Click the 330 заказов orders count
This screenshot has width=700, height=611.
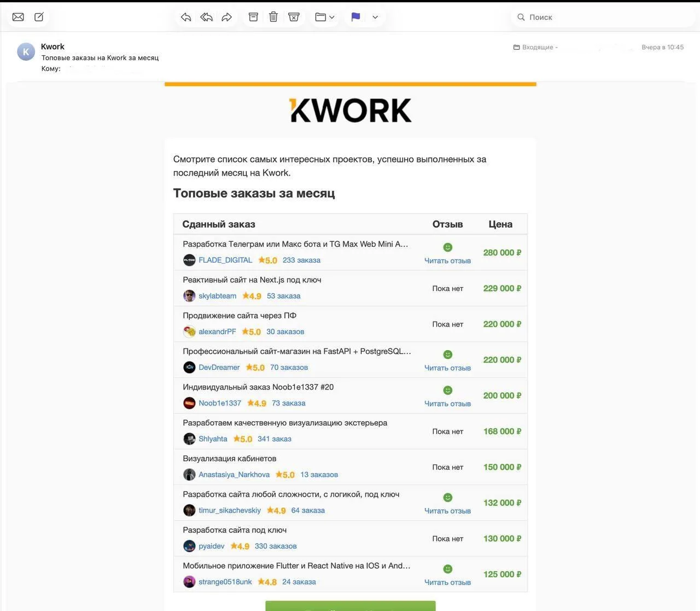276,546
